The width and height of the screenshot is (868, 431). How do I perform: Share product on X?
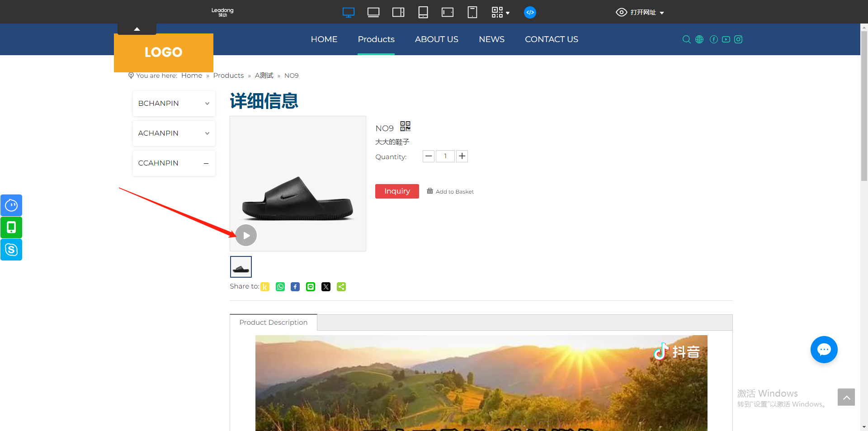pos(325,286)
